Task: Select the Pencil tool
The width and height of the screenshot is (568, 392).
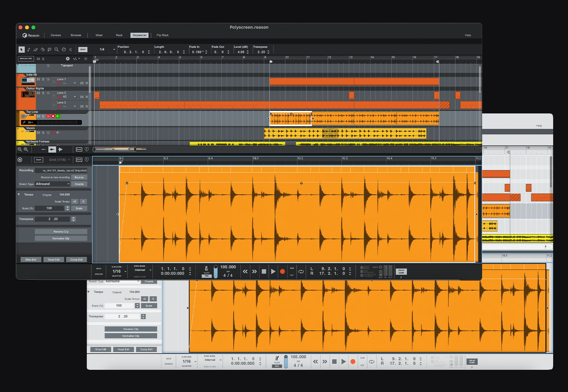Action: point(29,49)
